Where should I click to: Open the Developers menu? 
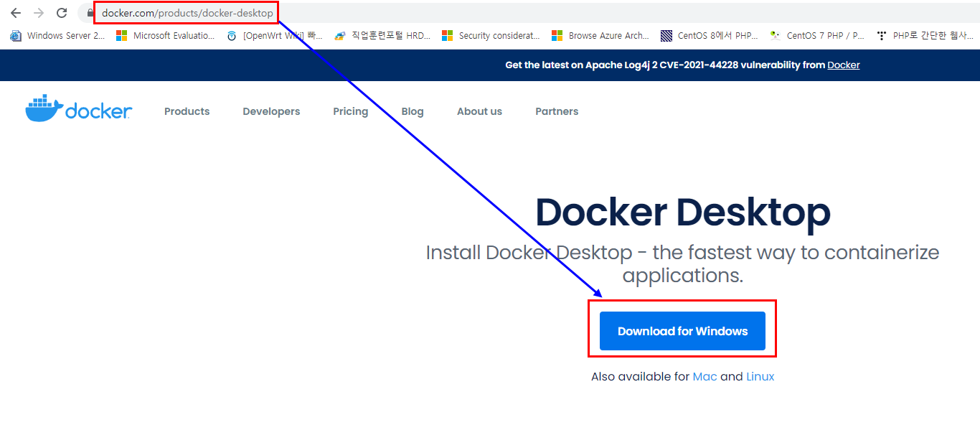click(x=271, y=111)
